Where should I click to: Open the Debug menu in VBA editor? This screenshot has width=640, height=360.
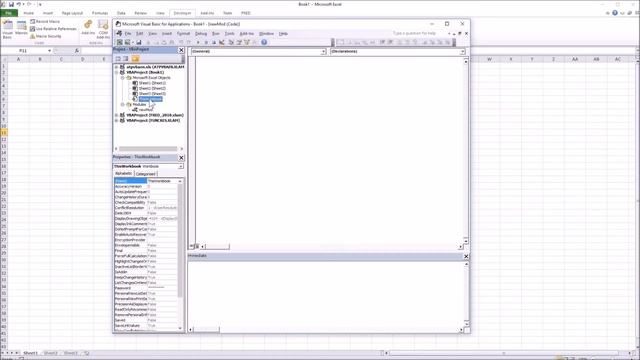pos(201,33)
